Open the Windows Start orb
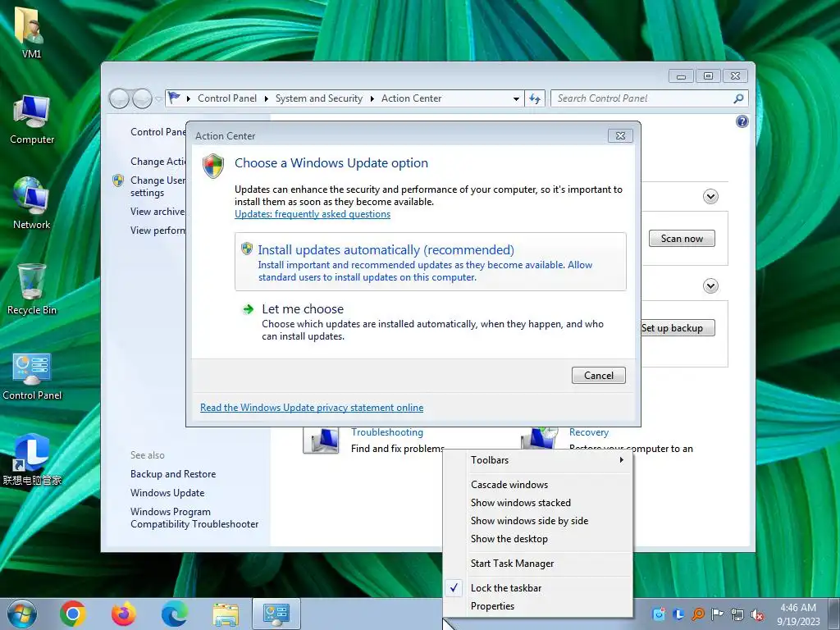840x630 pixels. (x=22, y=614)
